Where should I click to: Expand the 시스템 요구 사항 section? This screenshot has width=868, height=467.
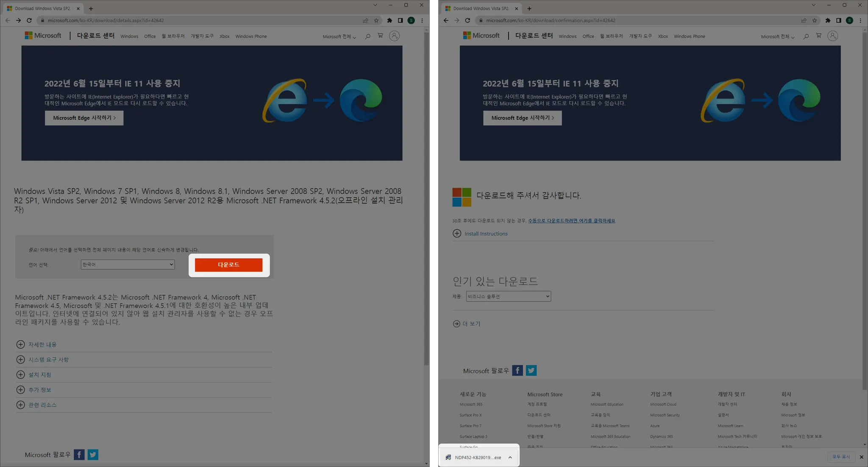pos(48,360)
